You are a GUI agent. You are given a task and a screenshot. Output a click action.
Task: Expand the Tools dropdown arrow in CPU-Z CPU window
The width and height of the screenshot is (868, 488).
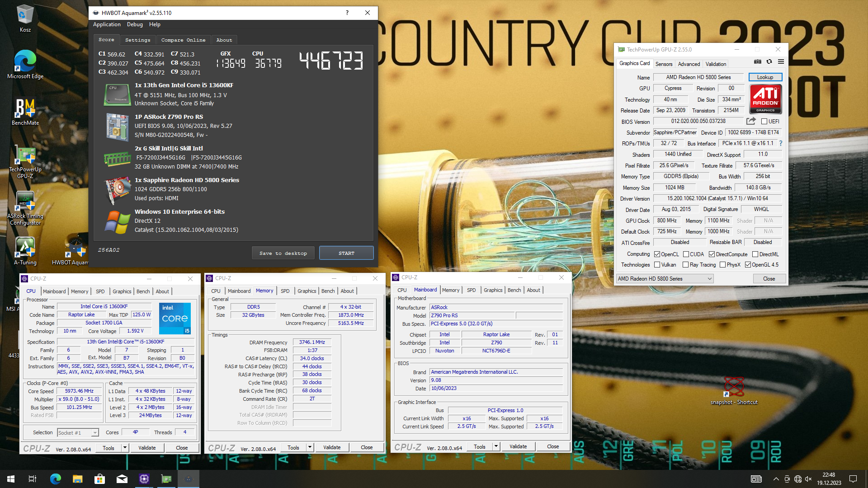[x=125, y=448]
